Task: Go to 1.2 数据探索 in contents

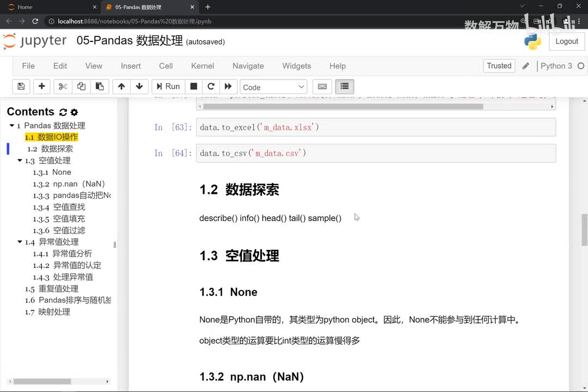Action: click(x=50, y=149)
